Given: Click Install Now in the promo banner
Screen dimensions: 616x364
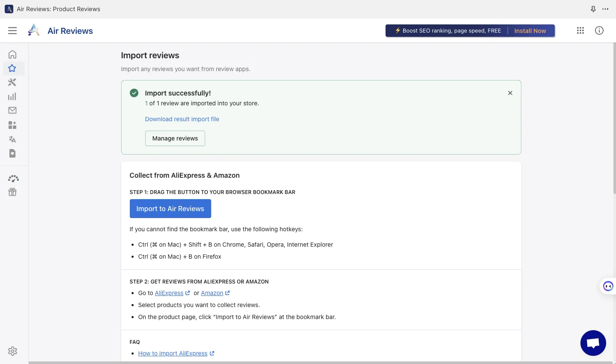Looking at the screenshot, I should 530,31.
